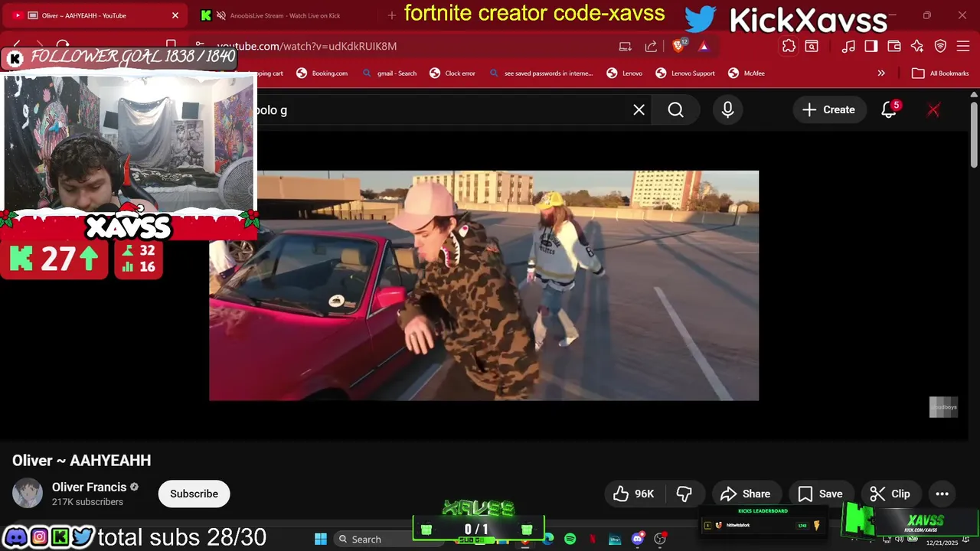Click the YouTube search magnifier button
The width and height of the screenshot is (980, 551).
pos(675,110)
